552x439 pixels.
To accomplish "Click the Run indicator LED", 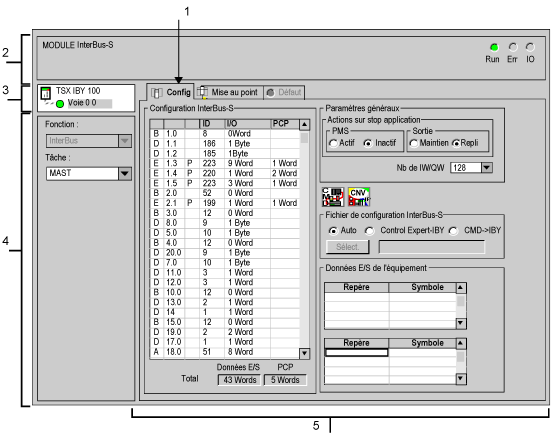I will [494, 47].
